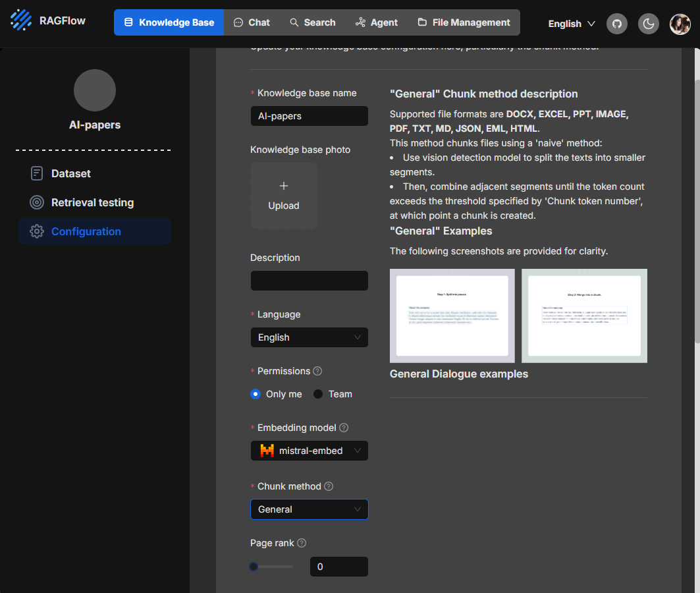
Task: Choose the Team permission option
Action: coord(318,394)
